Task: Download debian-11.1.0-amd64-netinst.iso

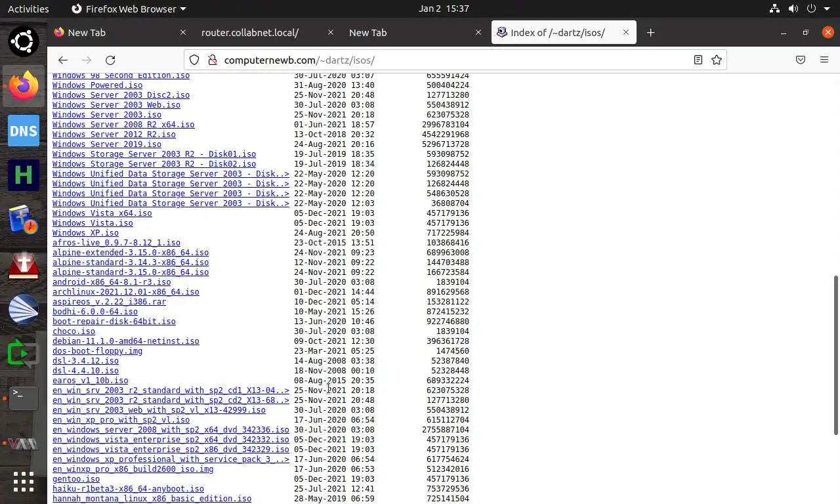Action: tap(126, 341)
